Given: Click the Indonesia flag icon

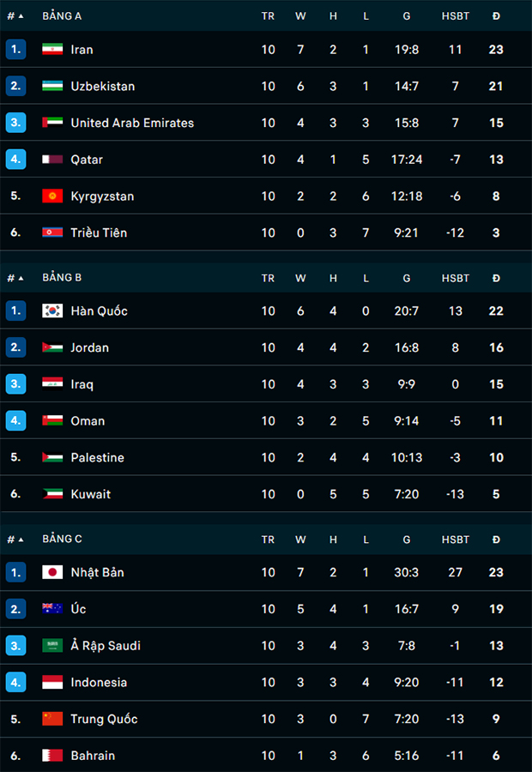Looking at the screenshot, I should coord(52,683).
